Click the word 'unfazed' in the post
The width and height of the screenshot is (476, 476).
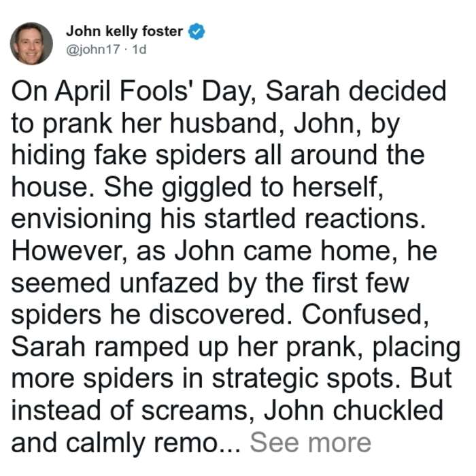point(169,284)
